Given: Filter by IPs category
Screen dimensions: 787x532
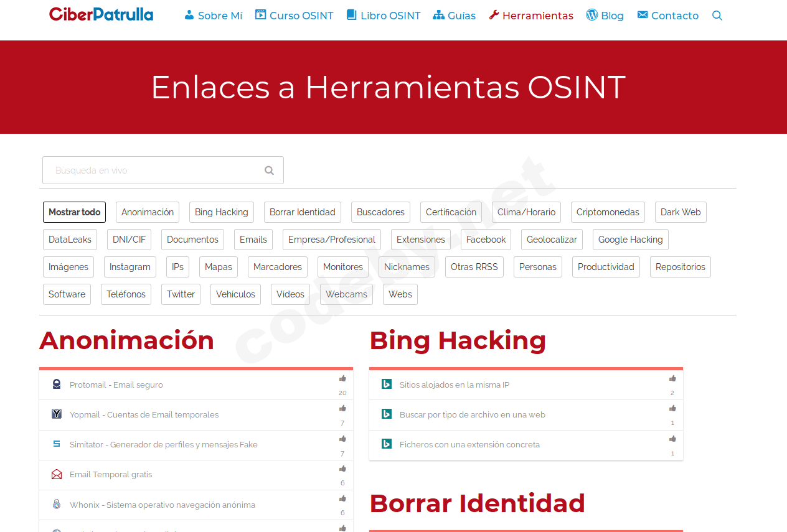Looking at the screenshot, I should (177, 267).
